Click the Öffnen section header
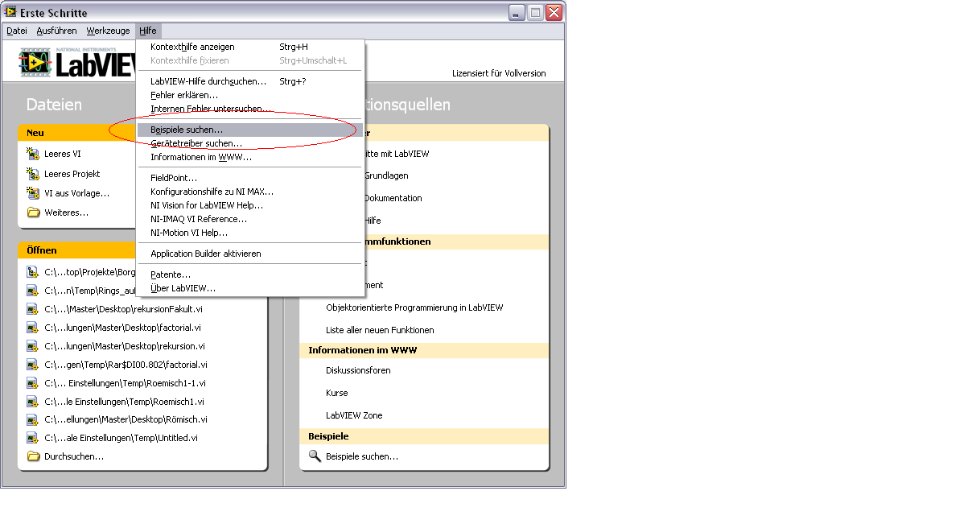This screenshot has width=980, height=524. coord(142,250)
